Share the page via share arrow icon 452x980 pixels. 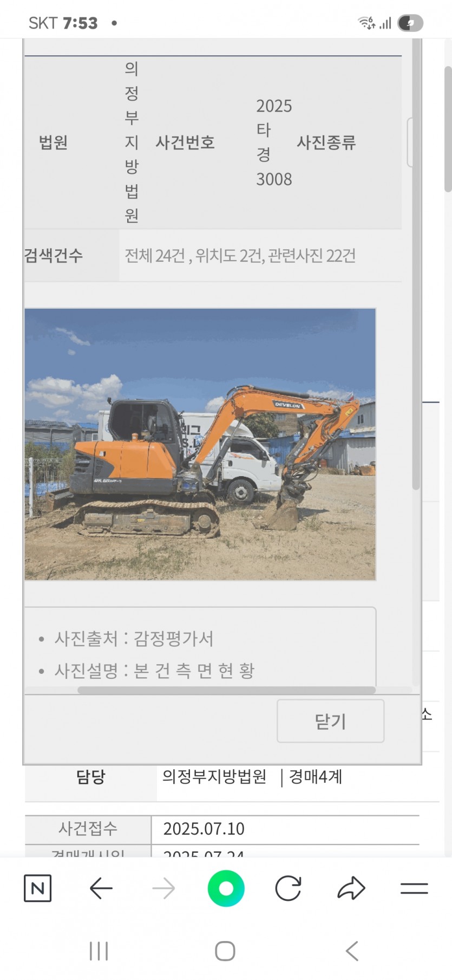[351, 888]
